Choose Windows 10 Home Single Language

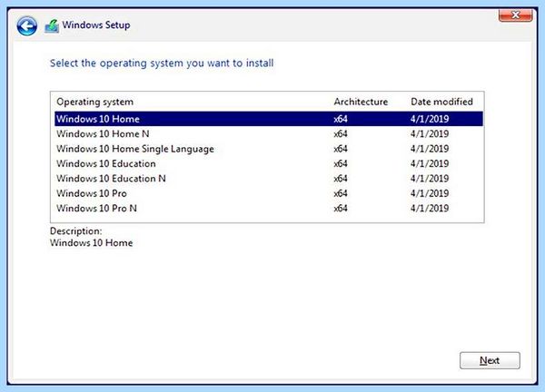point(269,149)
